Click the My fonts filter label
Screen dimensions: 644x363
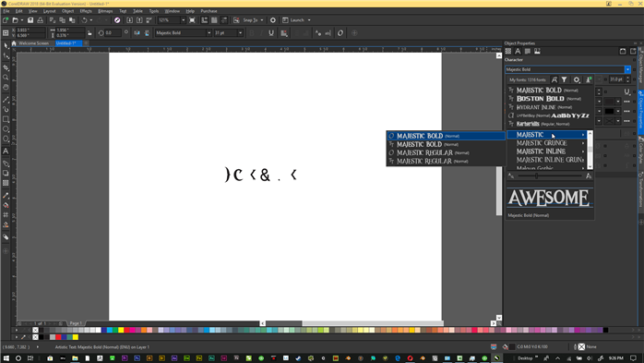click(528, 79)
